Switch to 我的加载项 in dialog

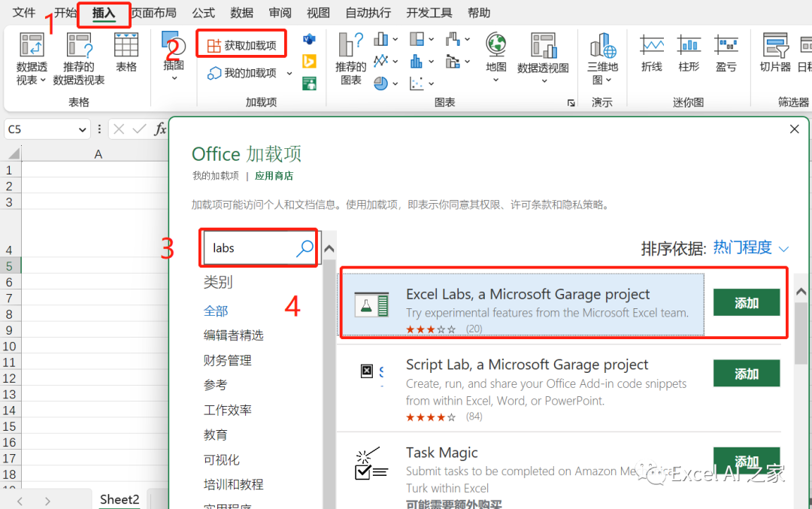(x=216, y=176)
